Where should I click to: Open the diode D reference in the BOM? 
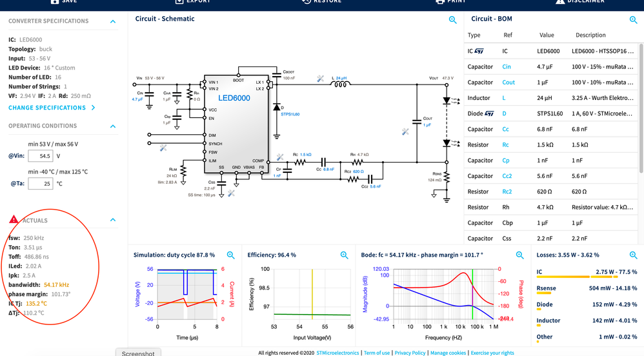click(504, 114)
